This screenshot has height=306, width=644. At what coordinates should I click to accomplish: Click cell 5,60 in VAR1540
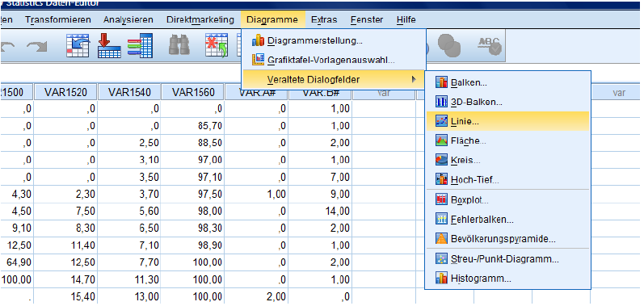129,211
